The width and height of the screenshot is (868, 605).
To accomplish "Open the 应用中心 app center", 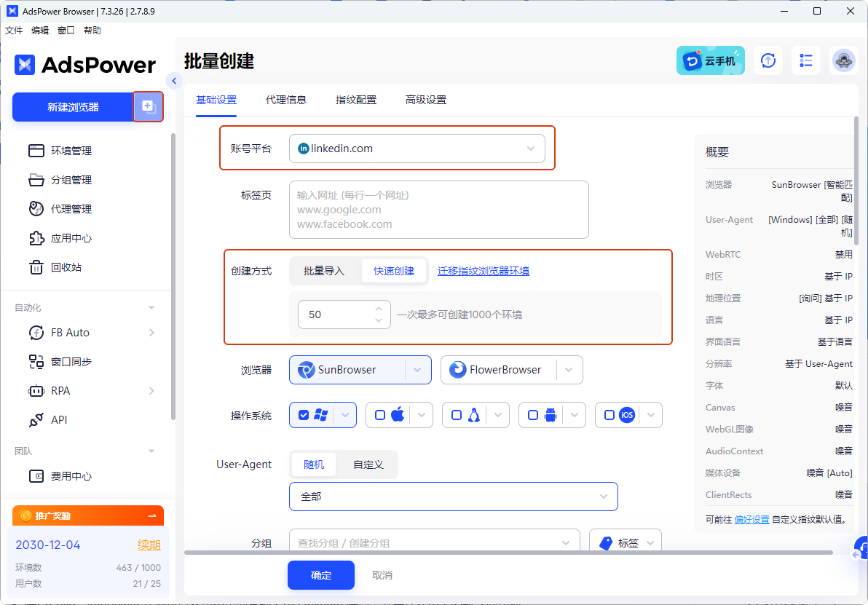I will pos(71,238).
